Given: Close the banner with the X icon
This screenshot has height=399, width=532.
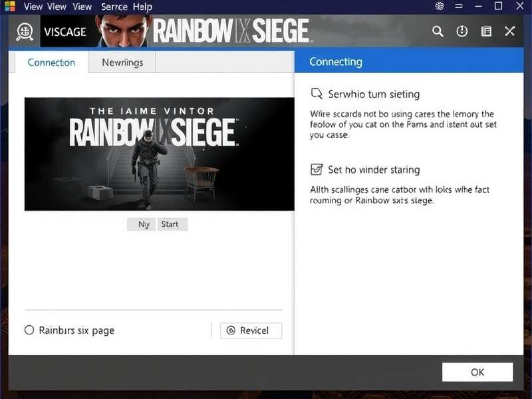Looking at the screenshot, I should pyautogui.click(x=509, y=31).
